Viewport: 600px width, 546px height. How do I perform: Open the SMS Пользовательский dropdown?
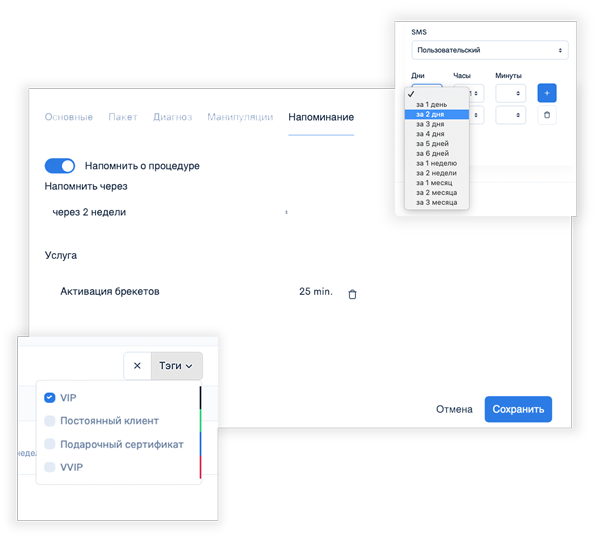tap(489, 49)
